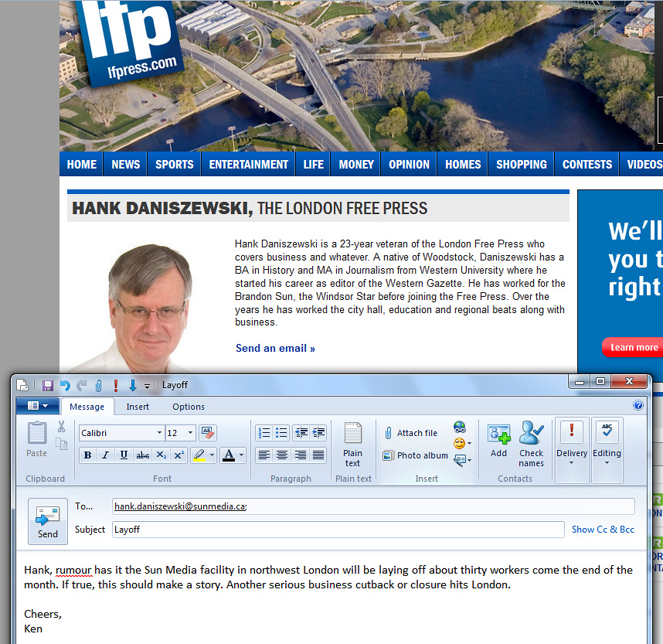Set high importance with red exclamation icon
Viewport: 663px width, 644px height.
click(x=115, y=386)
